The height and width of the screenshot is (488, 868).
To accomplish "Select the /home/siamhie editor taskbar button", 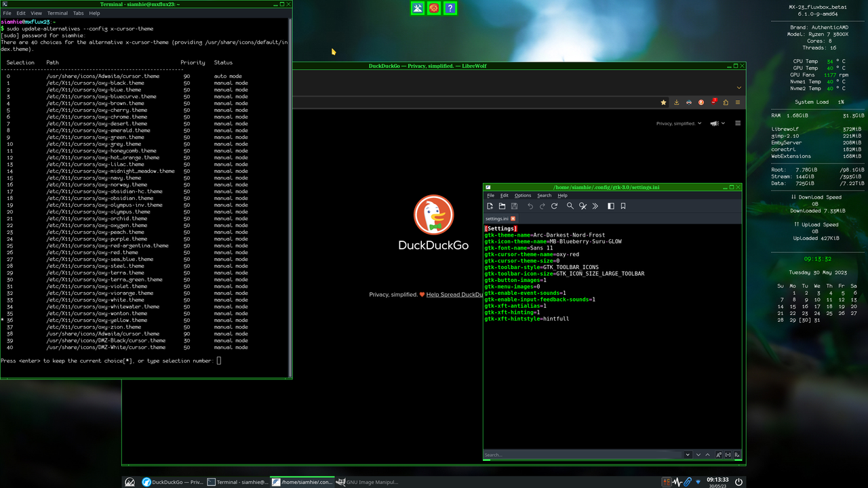I will click(302, 482).
